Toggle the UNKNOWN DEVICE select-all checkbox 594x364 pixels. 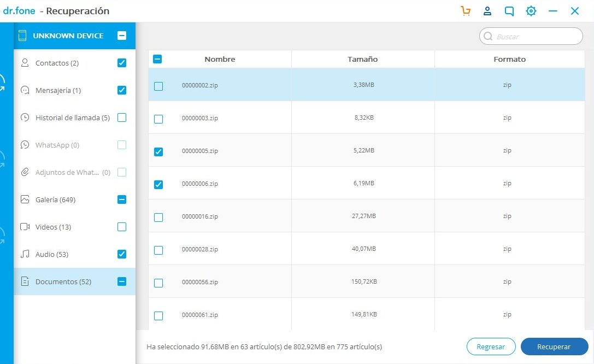click(122, 36)
